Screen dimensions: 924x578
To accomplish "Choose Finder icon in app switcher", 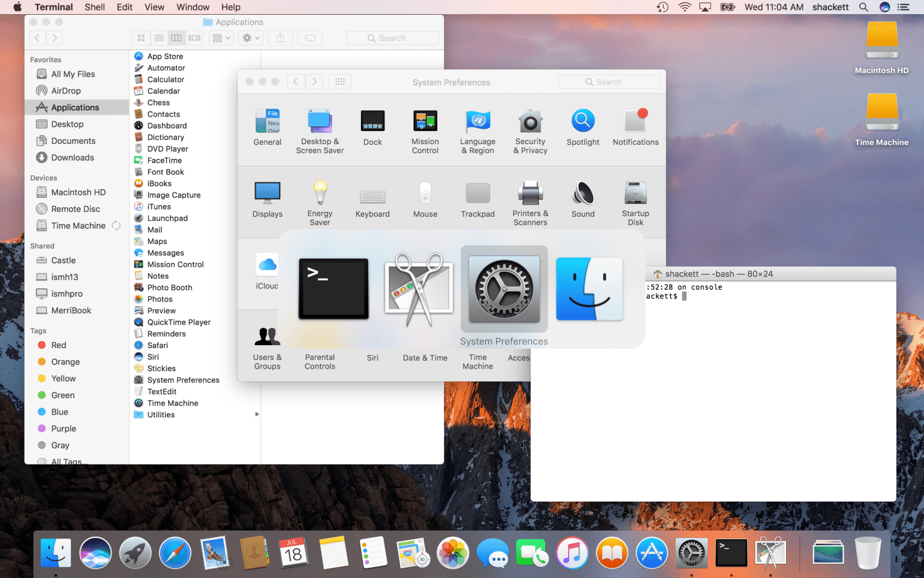I will click(x=590, y=289).
